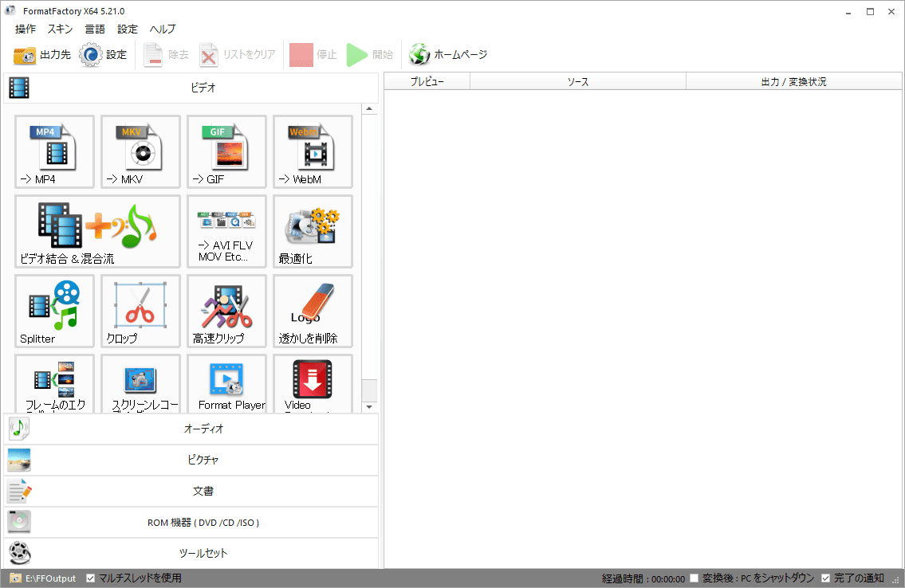Open the AVI FLV MOV Etc converter
This screenshot has width=905, height=588.
tap(226, 231)
